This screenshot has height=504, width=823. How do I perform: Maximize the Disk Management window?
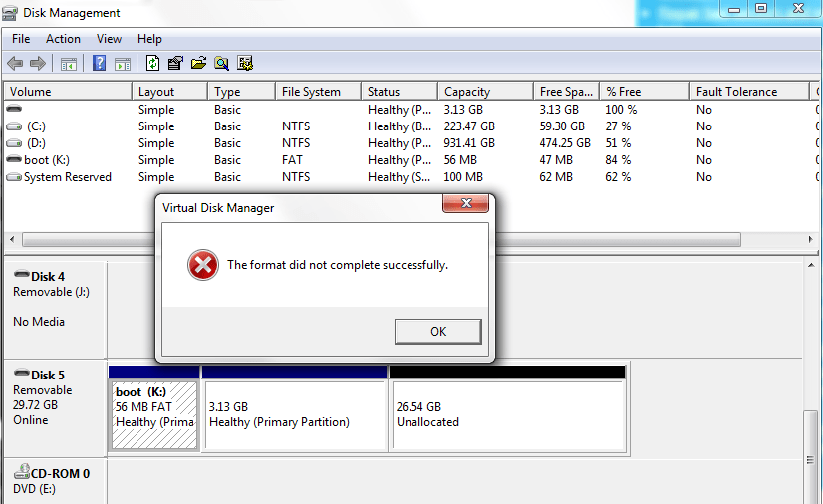(761, 8)
